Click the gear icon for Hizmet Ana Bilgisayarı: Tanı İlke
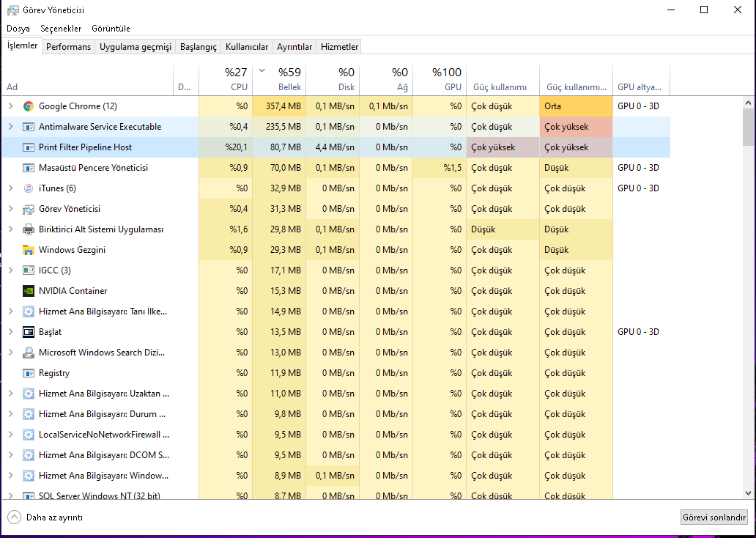756x538 pixels. click(x=29, y=312)
